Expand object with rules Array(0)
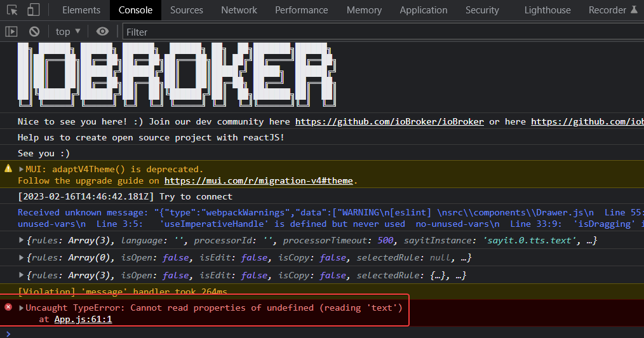644x338 pixels. [21, 257]
